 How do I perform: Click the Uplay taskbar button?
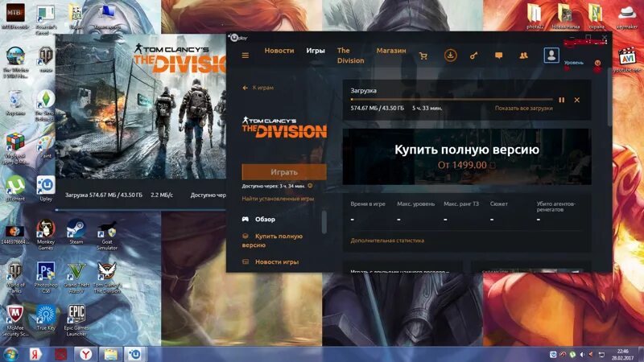(135, 354)
